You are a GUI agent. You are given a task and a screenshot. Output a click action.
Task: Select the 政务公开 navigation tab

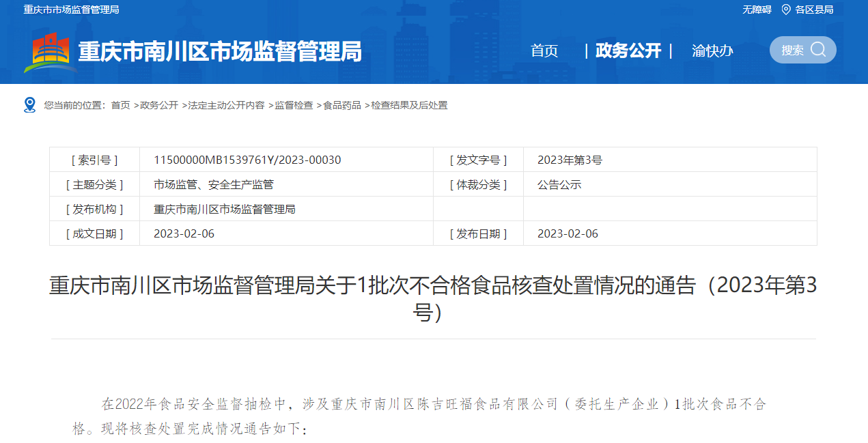(x=628, y=51)
